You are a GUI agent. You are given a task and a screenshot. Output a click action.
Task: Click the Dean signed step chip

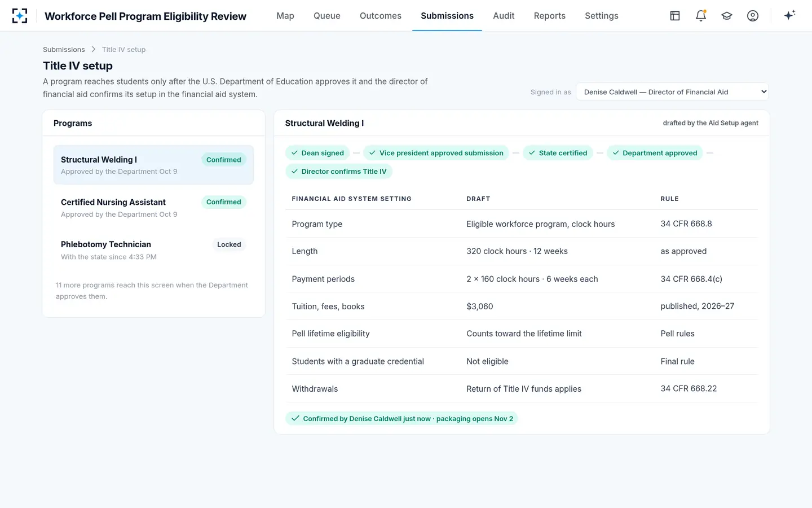click(317, 153)
